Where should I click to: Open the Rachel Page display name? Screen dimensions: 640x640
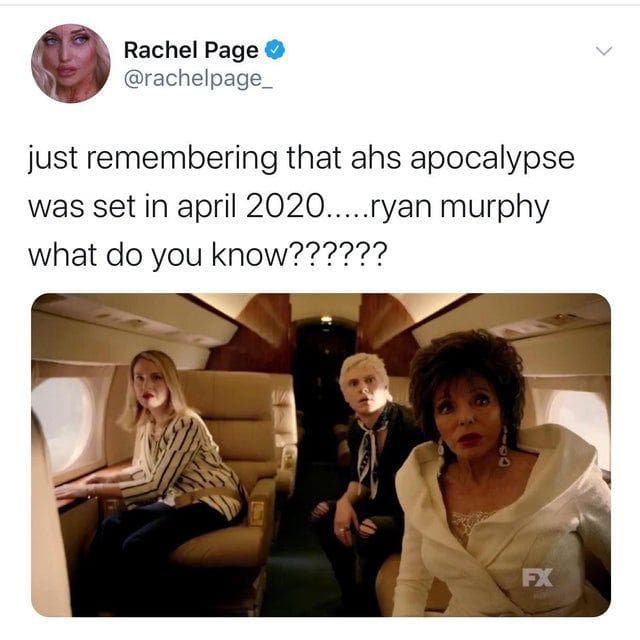pyautogui.click(x=191, y=50)
